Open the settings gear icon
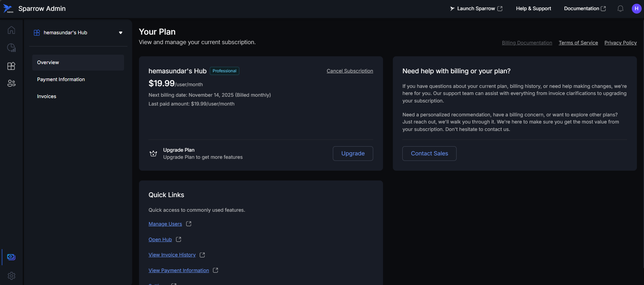The image size is (644, 285). click(x=11, y=275)
